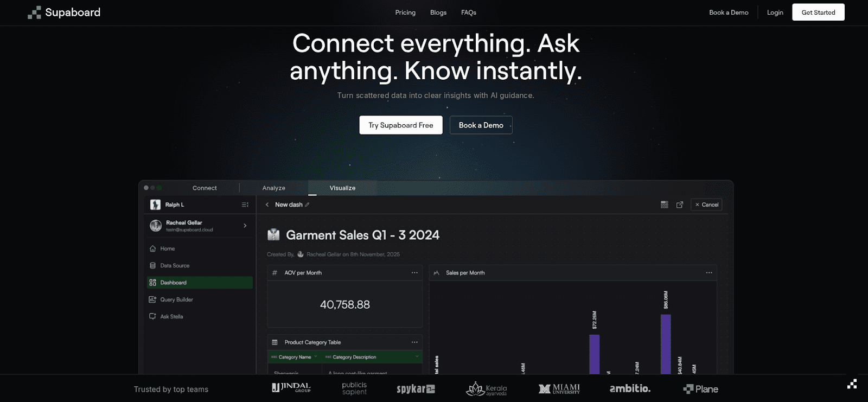
Task: Open the Category Description column dropdown
Action: pos(417,356)
